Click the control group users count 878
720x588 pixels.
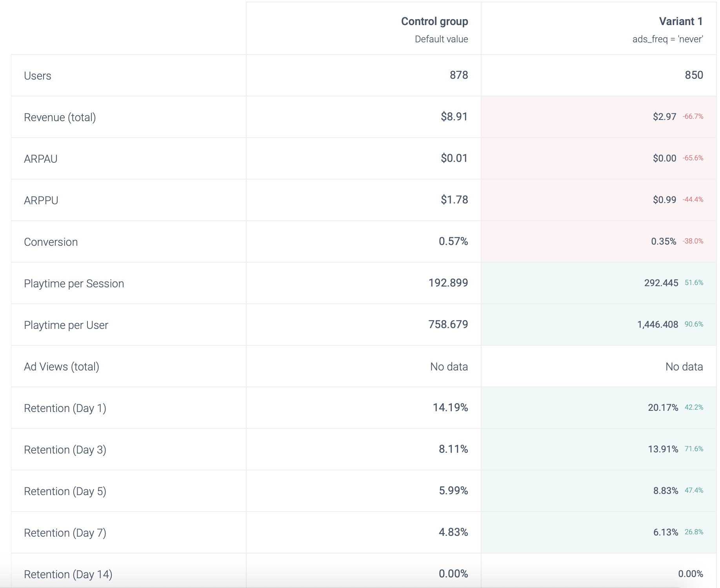pos(458,75)
